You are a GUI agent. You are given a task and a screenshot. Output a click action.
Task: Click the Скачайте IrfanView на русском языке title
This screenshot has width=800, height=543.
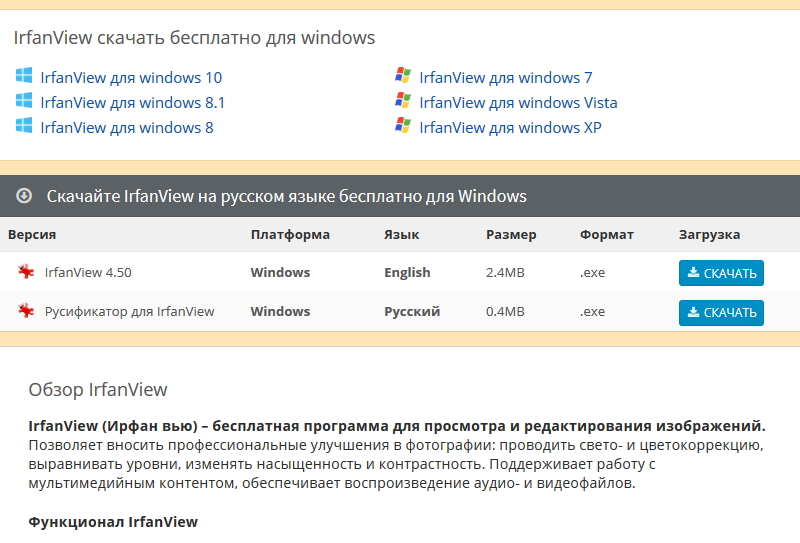point(287,196)
